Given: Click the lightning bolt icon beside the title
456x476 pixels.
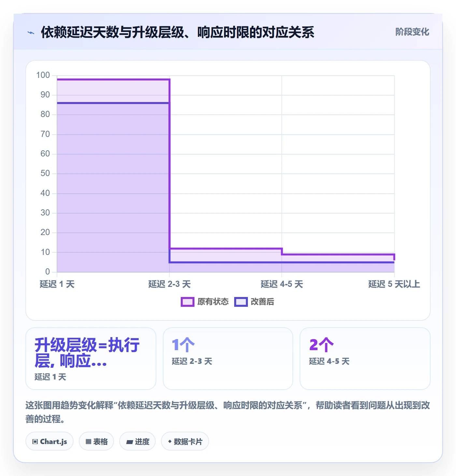Looking at the screenshot, I should pos(31,33).
